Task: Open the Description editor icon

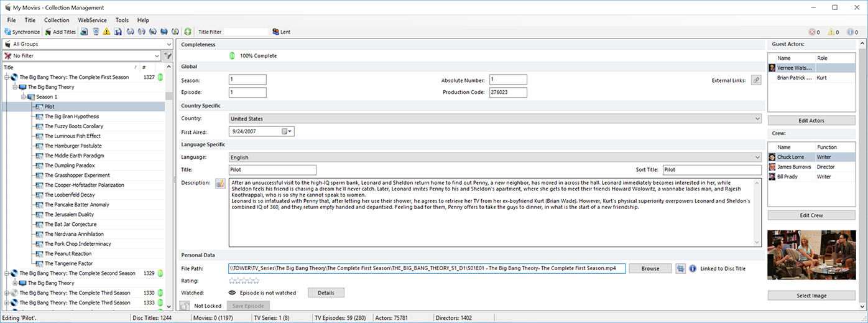Action: coord(220,183)
